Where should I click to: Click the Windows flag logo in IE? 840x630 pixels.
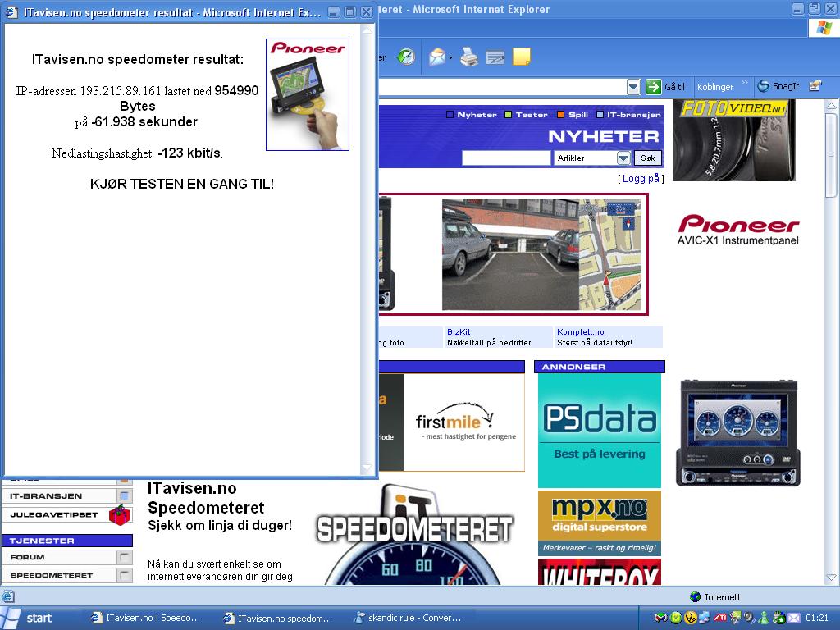point(824,28)
